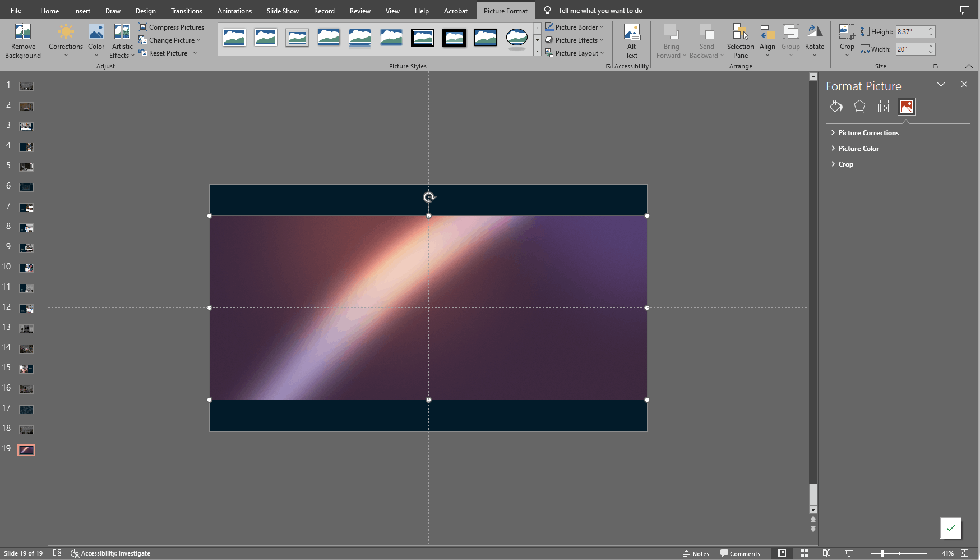This screenshot has height=560, width=980.
Task: Click Compress Pictures
Action: (x=172, y=27)
